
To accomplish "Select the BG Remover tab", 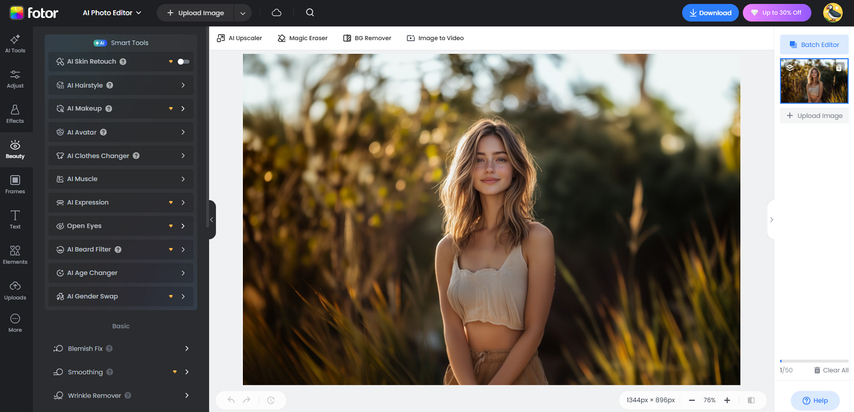I will click(367, 38).
